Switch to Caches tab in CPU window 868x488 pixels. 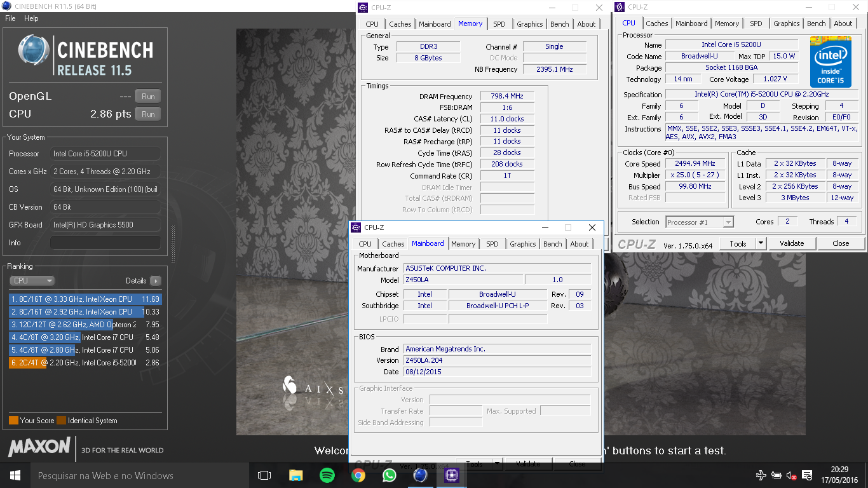pyautogui.click(x=657, y=24)
